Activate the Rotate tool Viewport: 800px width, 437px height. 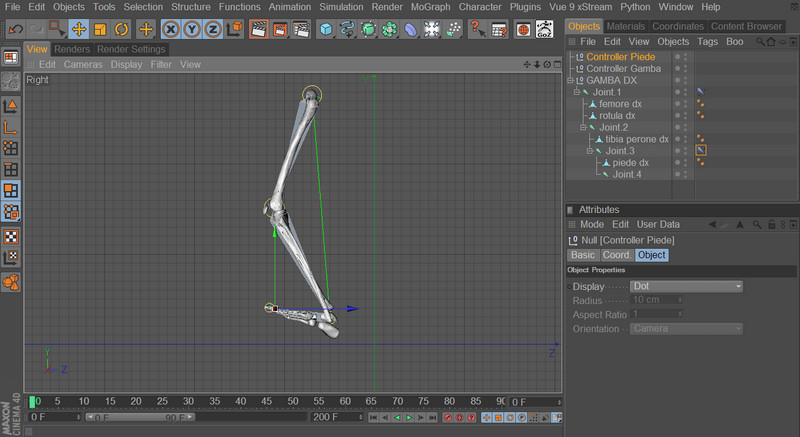pos(121,29)
